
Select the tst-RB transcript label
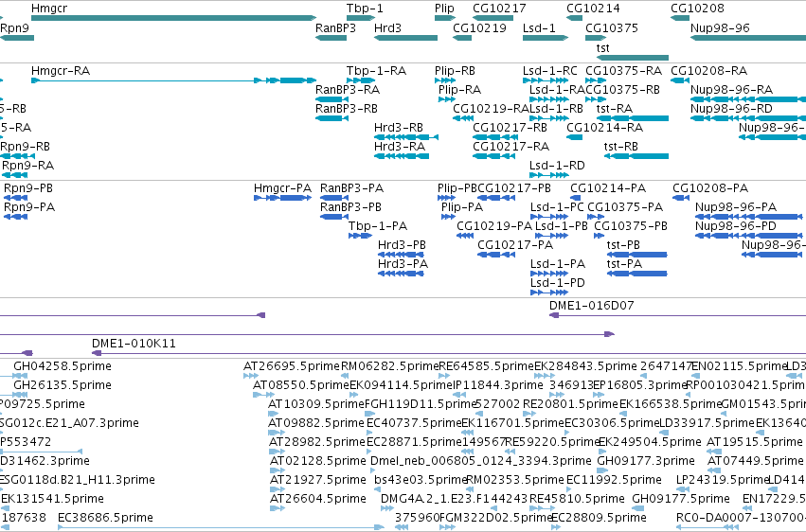point(621,147)
